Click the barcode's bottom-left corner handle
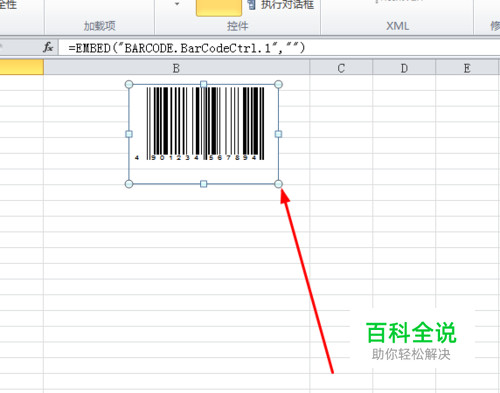 point(129,184)
